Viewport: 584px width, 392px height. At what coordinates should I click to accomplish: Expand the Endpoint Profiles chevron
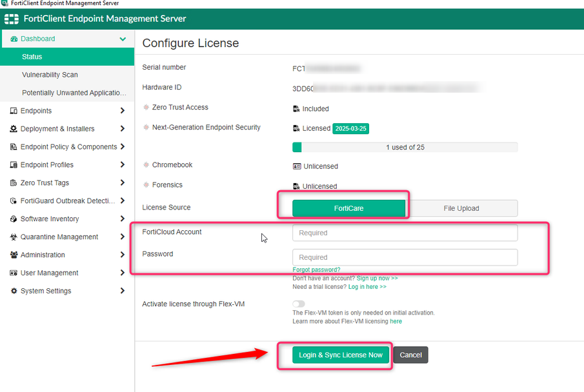coord(123,164)
